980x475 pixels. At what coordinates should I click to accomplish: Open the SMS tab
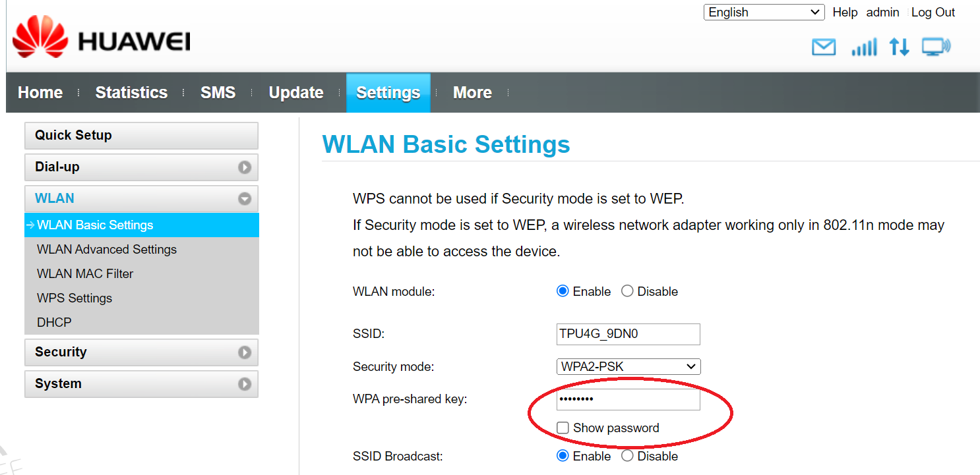point(218,93)
